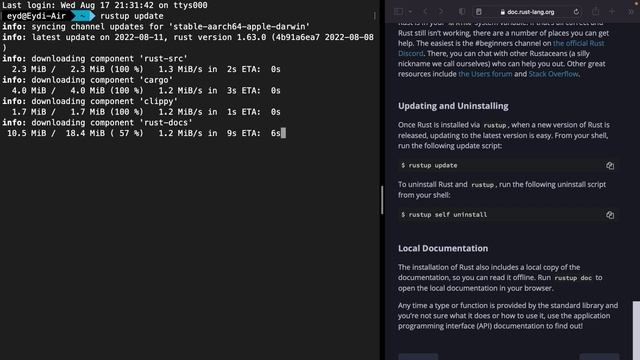The image size is (640, 360).
Task: Click the privacy shield icon in Safari
Action: [462, 12]
